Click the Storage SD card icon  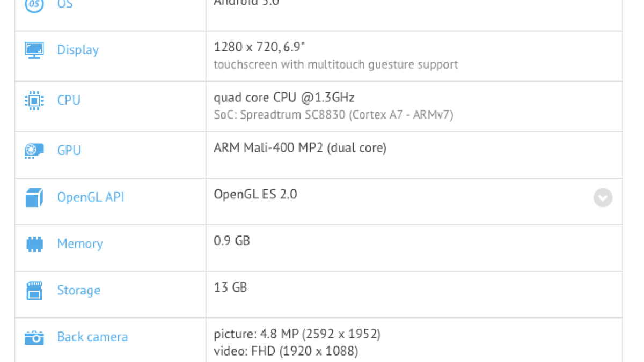point(34,291)
